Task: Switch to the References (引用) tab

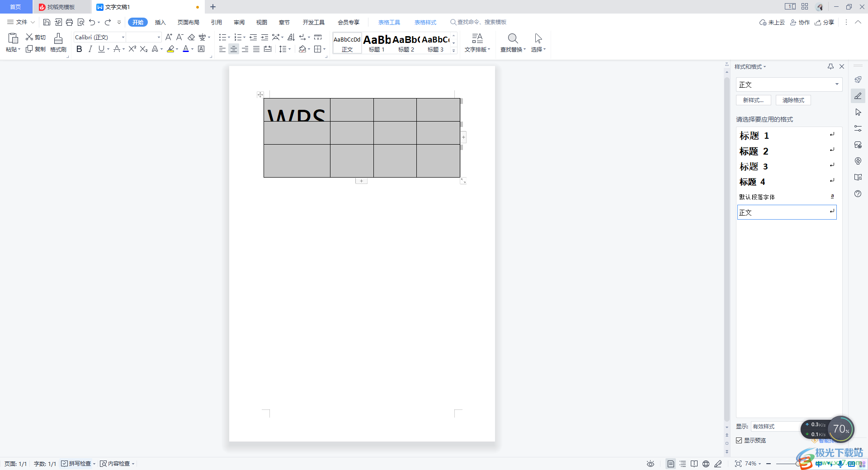Action: tap(217, 22)
